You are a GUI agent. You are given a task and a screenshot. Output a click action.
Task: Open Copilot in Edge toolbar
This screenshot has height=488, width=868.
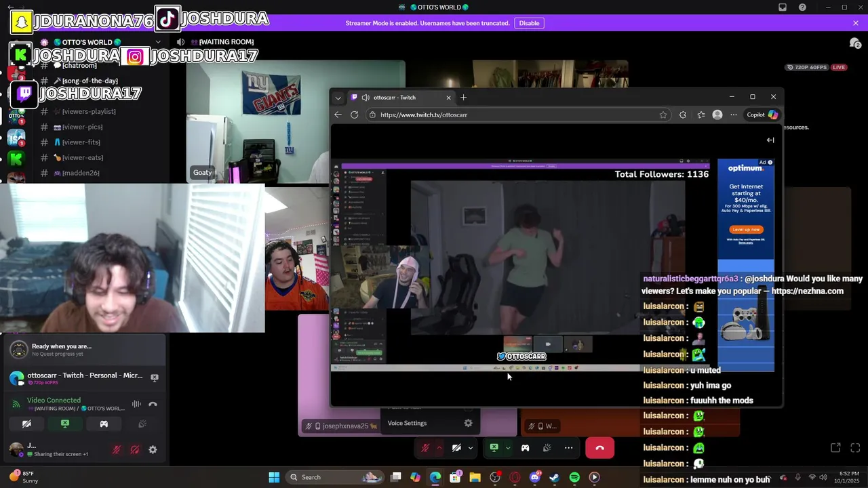pos(762,115)
